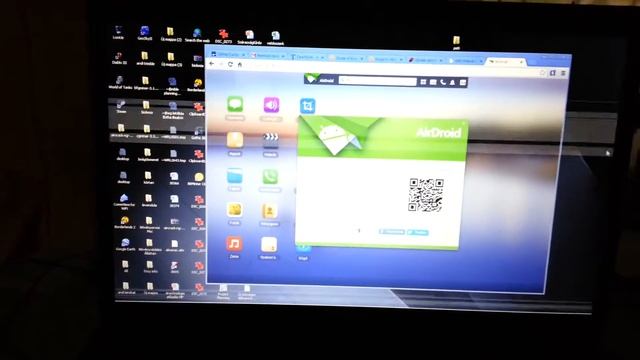Click the search field in the AirDroid toolbar
Image resolution: width=640 pixels, height=360 pixels.
coord(378,81)
